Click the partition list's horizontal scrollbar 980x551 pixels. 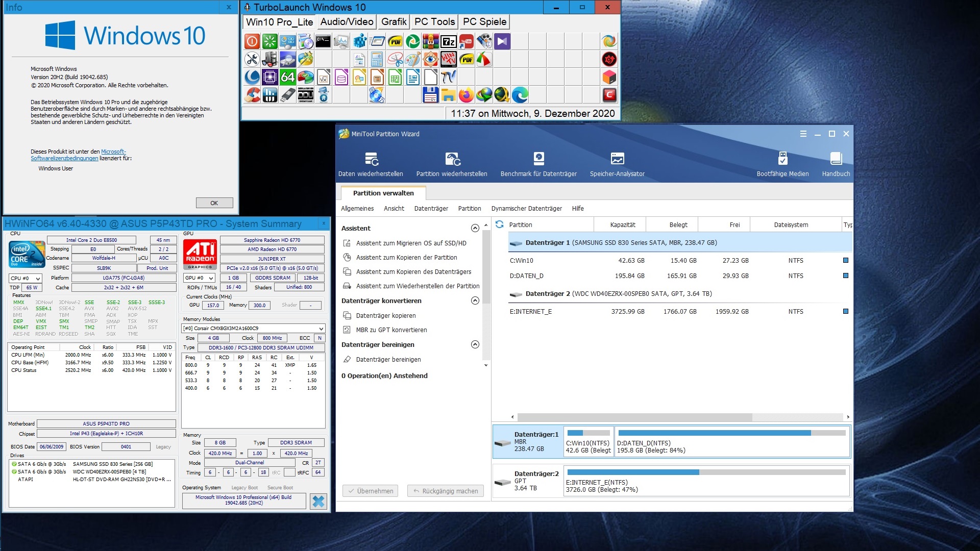click(x=634, y=417)
